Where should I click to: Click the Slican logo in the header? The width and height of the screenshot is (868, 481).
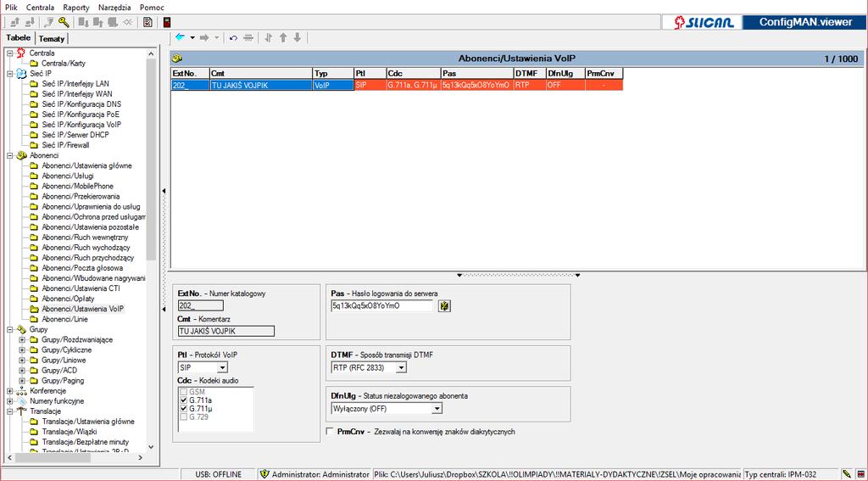coord(704,22)
